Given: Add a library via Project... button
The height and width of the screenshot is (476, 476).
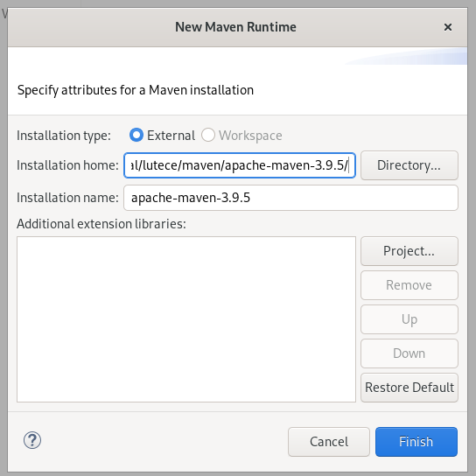Looking at the screenshot, I should 409,251.
